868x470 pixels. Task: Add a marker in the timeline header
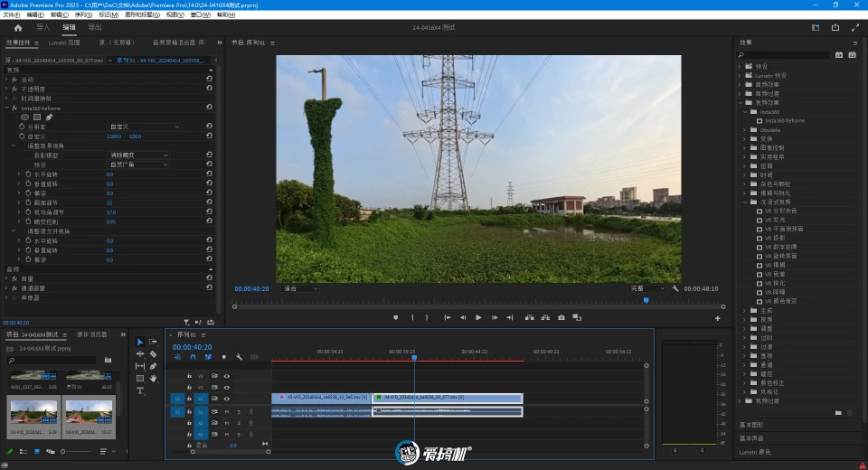coord(223,358)
